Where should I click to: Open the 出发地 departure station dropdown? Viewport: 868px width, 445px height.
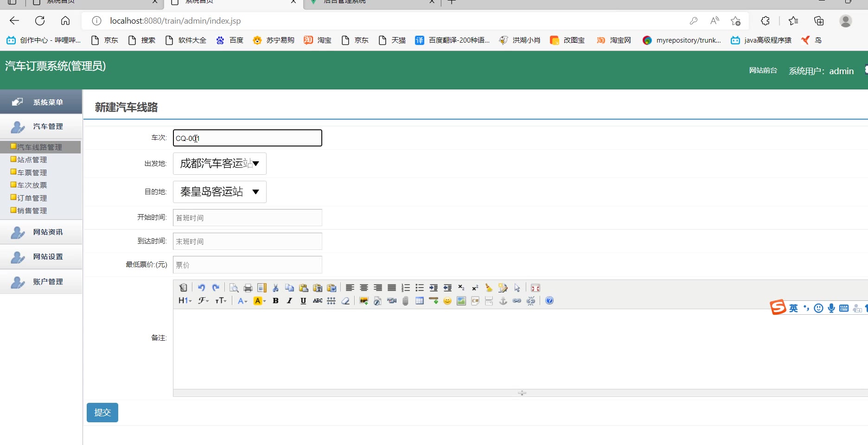[220, 164]
